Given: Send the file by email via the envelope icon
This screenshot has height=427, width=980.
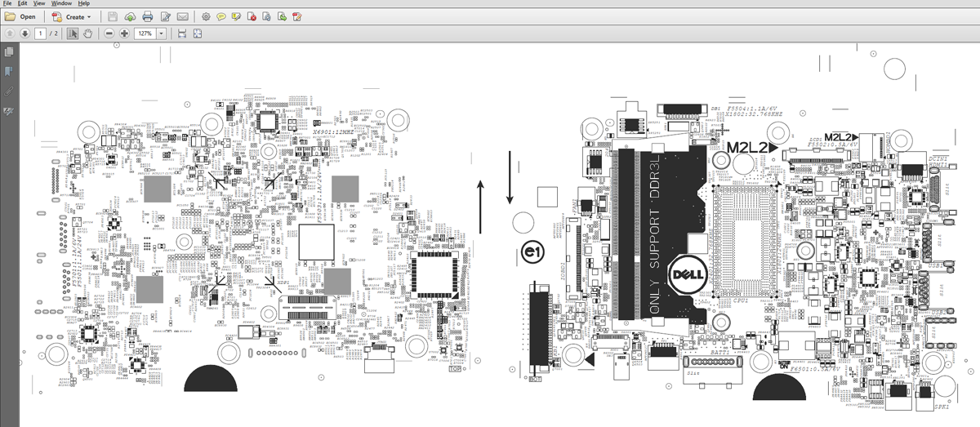Looking at the screenshot, I should click(x=183, y=16).
